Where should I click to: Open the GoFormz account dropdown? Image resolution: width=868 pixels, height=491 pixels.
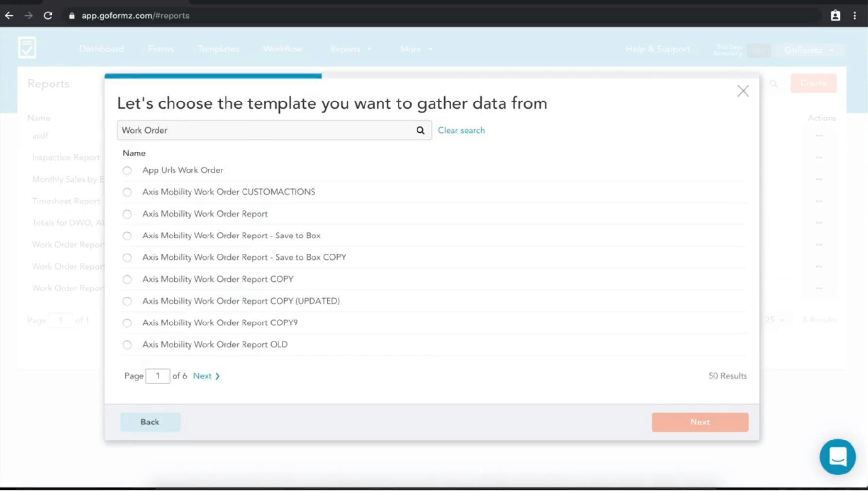tap(809, 50)
